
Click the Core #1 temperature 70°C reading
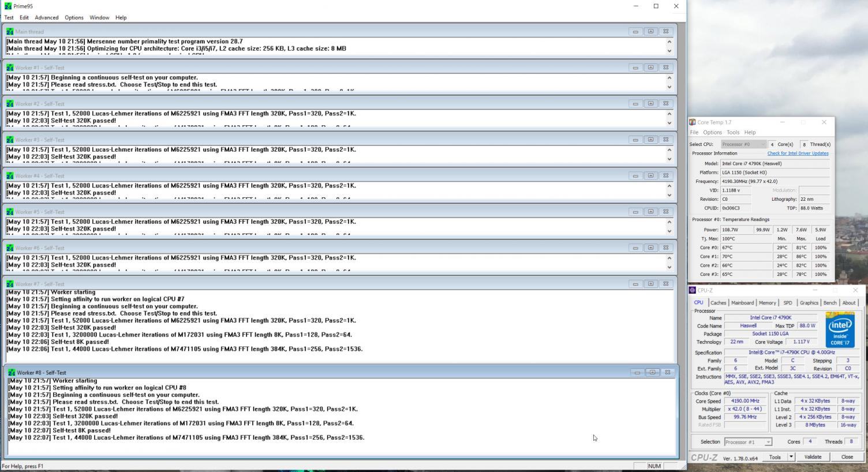pyautogui.click(x=746, y=257)
